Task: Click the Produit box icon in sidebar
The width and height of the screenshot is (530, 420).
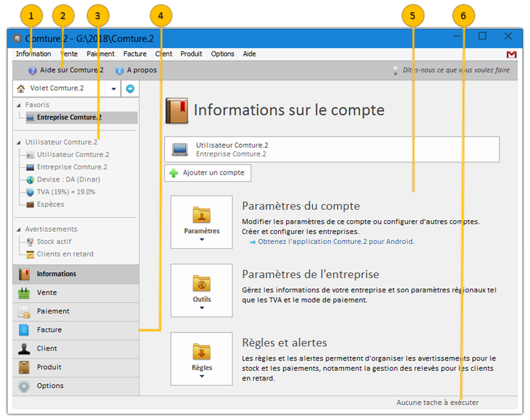Action: 25,367
